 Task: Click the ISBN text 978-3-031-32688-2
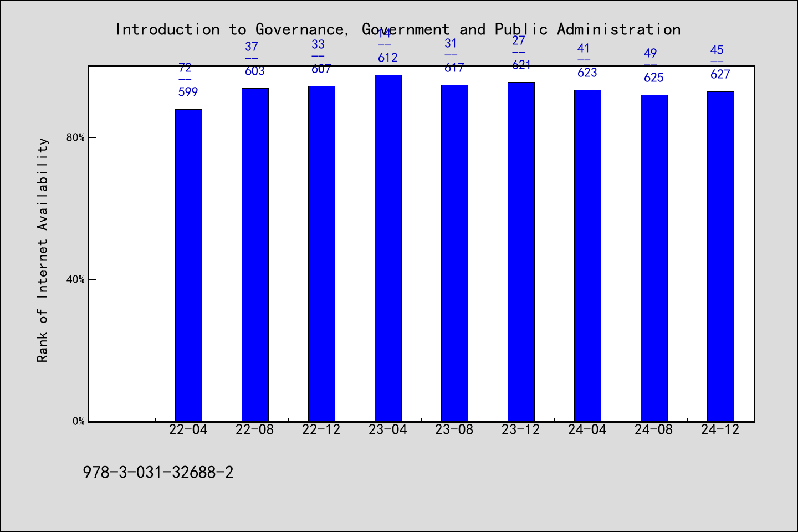point(158,473)
